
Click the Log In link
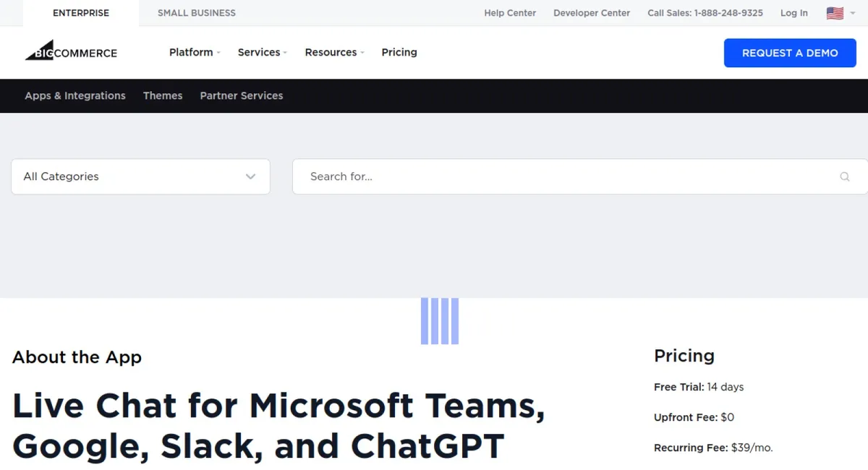[794, 13]
